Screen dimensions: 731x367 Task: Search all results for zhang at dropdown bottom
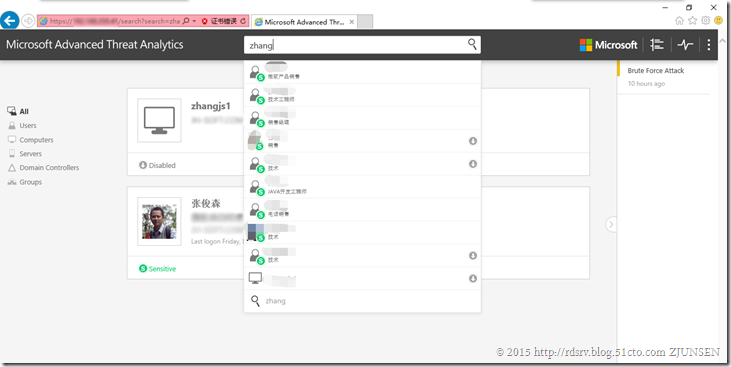pyautogui.click(x=362, y=301)
